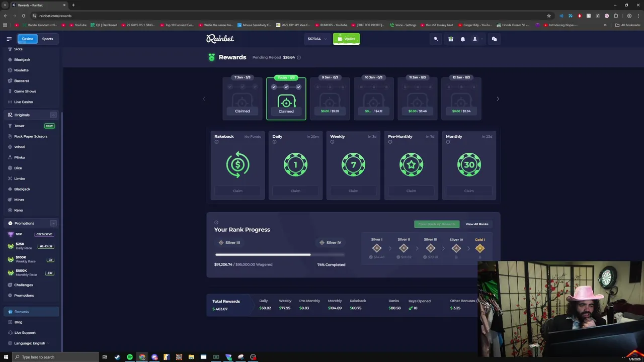The image size is (644, 362).
Task: Click the Gold I rank badge
Action: 480,248
